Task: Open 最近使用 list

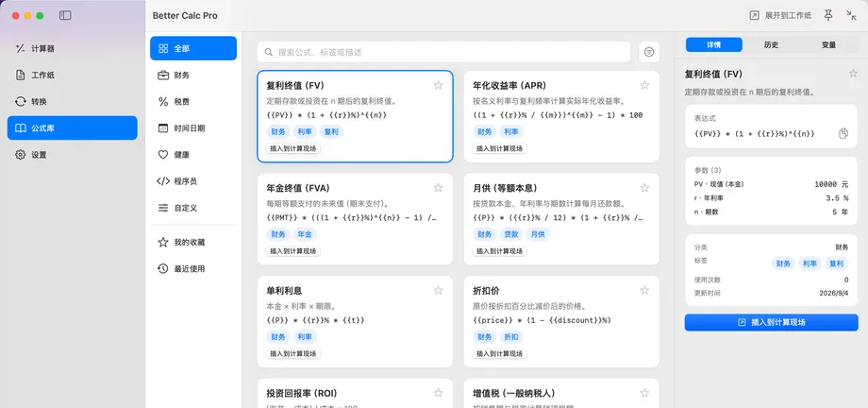Action: coord(193,269)
